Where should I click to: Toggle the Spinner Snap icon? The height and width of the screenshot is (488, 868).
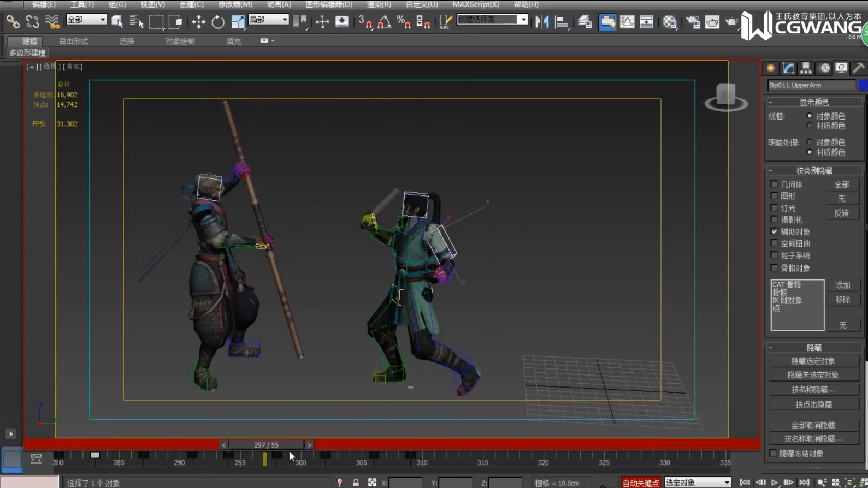tap(423, 22)
